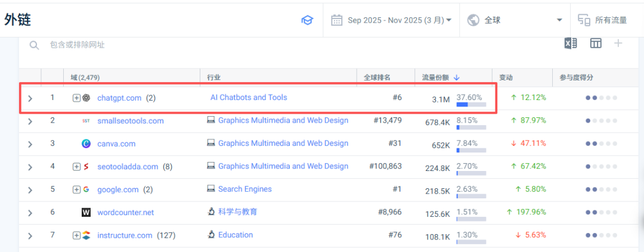Expand row 5 google.com chevron
The image size is (644, 252).
tap(30, 190)
